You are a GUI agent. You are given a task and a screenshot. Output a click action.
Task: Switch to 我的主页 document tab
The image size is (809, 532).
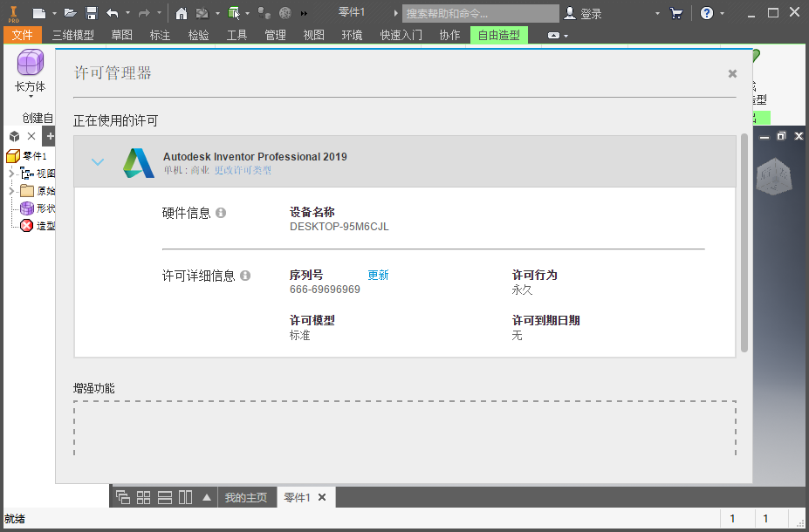[x=246, y=497]
